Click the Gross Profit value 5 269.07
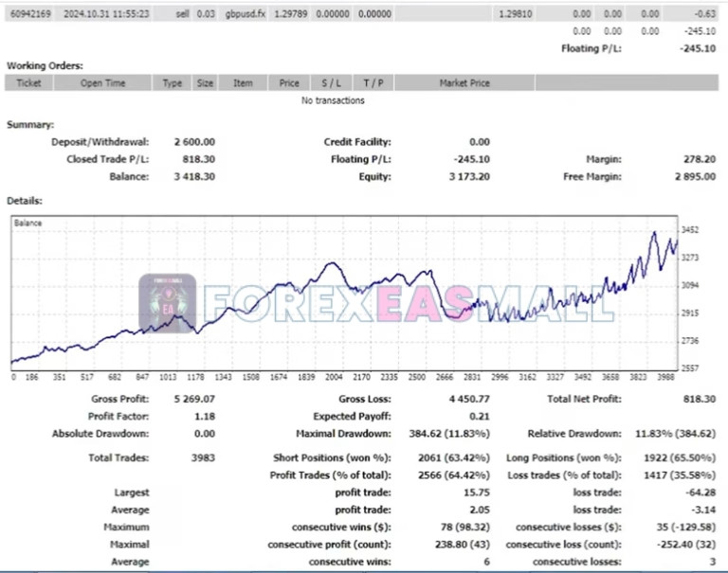The width and height of the screenshot is (728, 573). pos(194,399)
